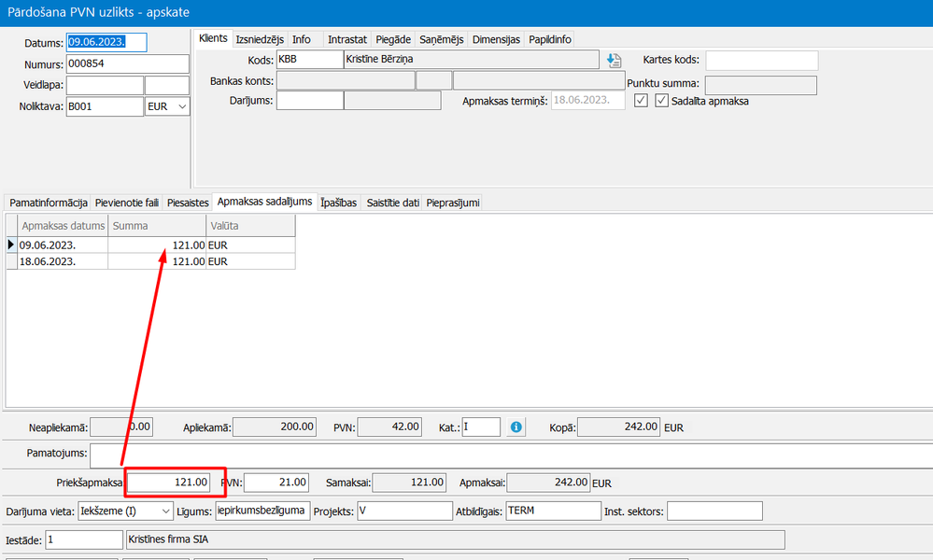This screenshot has height=560, width=933.
Task: Expand the Darījuma vieta dropdown
Action: (165, 511)
